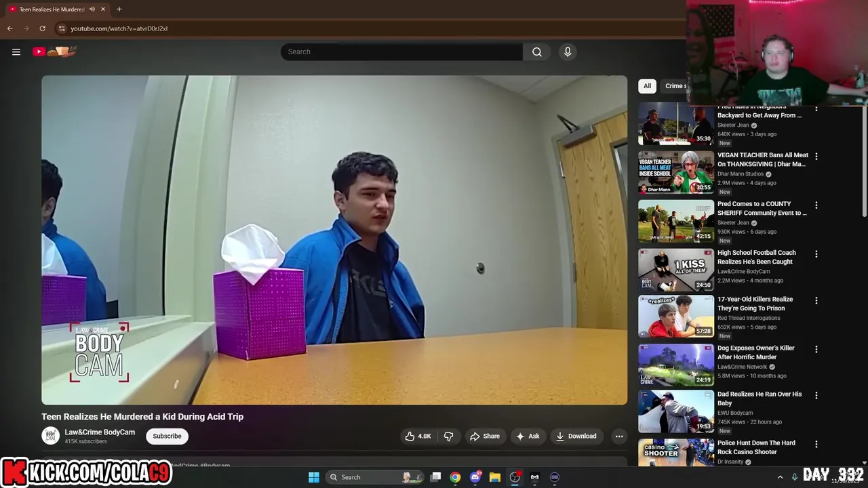
Task: Open Police Hunt Down Casino Shooter thumbnail
Action: pyautogui.click(x=676, y=453)
